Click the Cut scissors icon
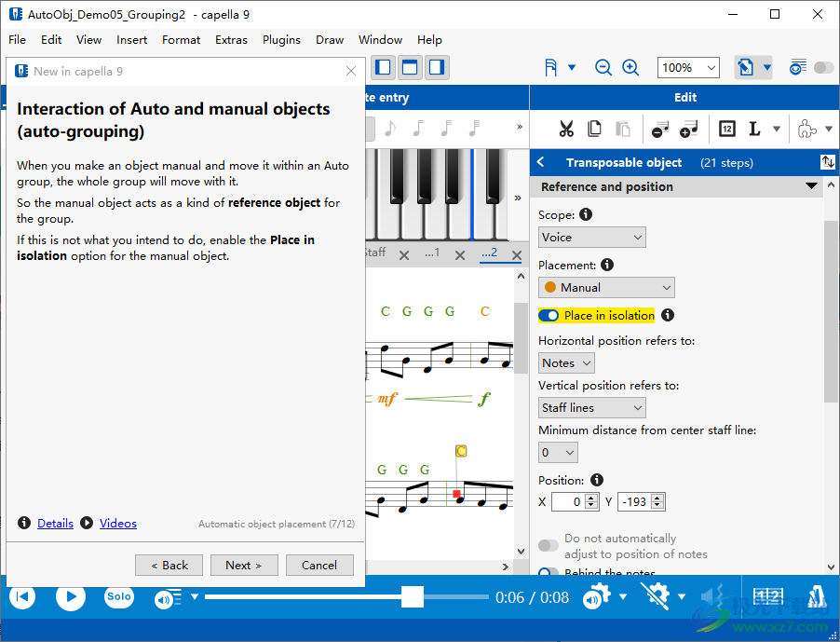The width and height of the screenshot is (840, 642). coord(565,129)
